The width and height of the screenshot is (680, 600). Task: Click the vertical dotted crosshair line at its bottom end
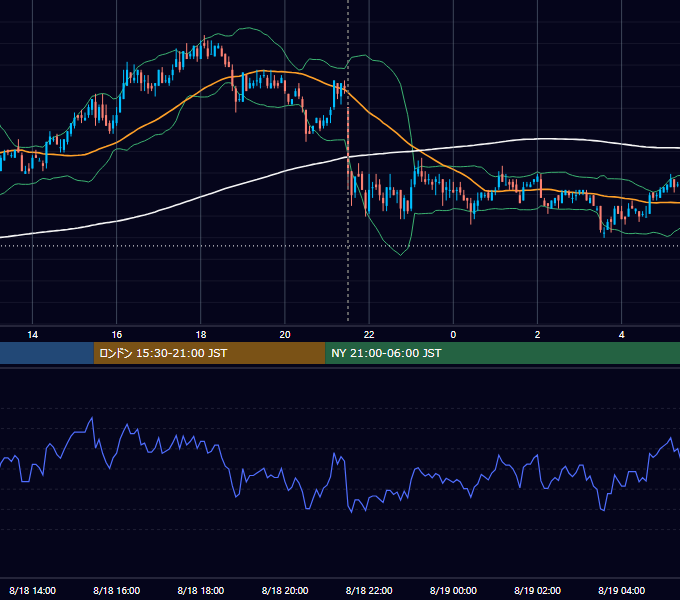[348, 320]
